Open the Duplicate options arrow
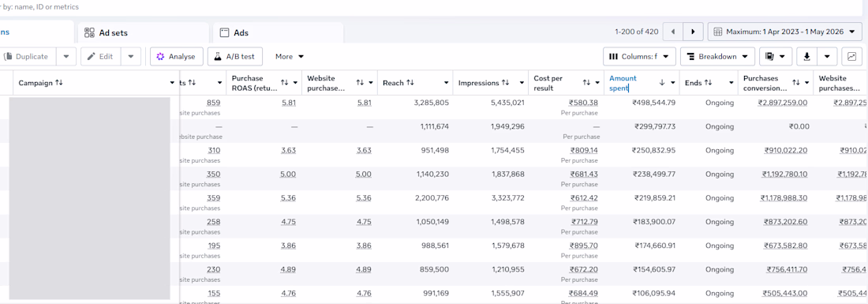The width and height of the screenshot is (868, 304). [x=65, y=57]
